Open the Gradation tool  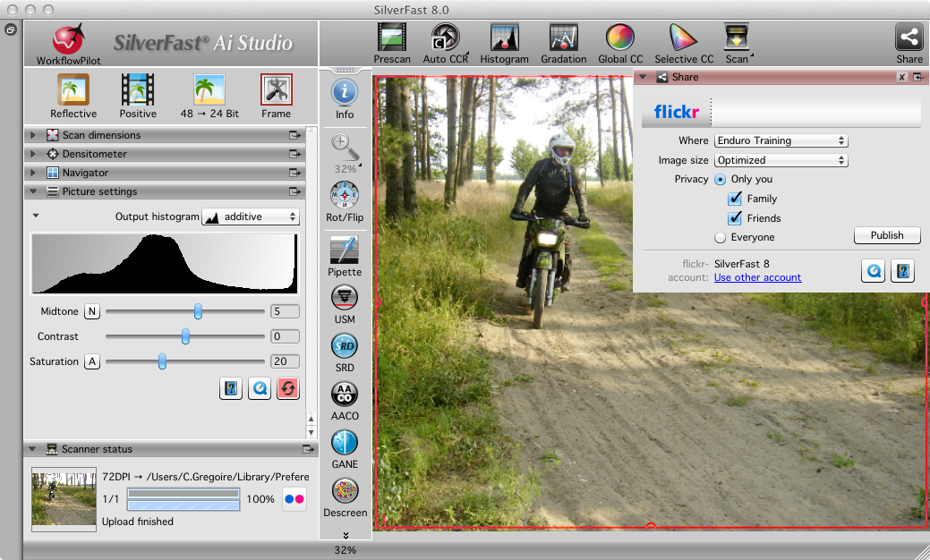pyautogui.click(x=563, y=41)
